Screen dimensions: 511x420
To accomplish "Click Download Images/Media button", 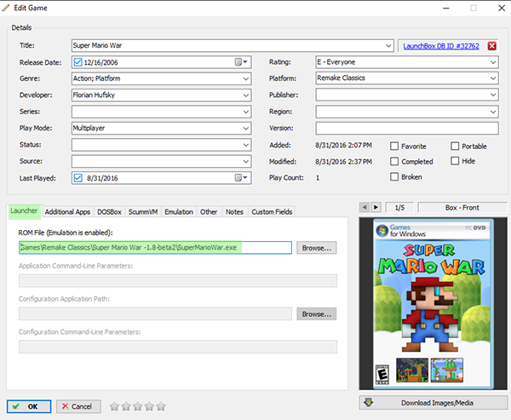I will [433, 403].
